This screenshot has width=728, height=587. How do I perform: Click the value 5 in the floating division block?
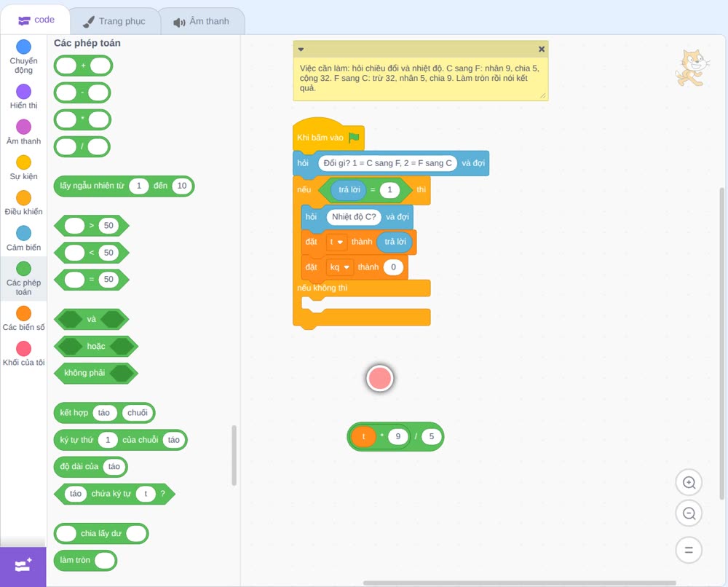[x=431, y=436]
